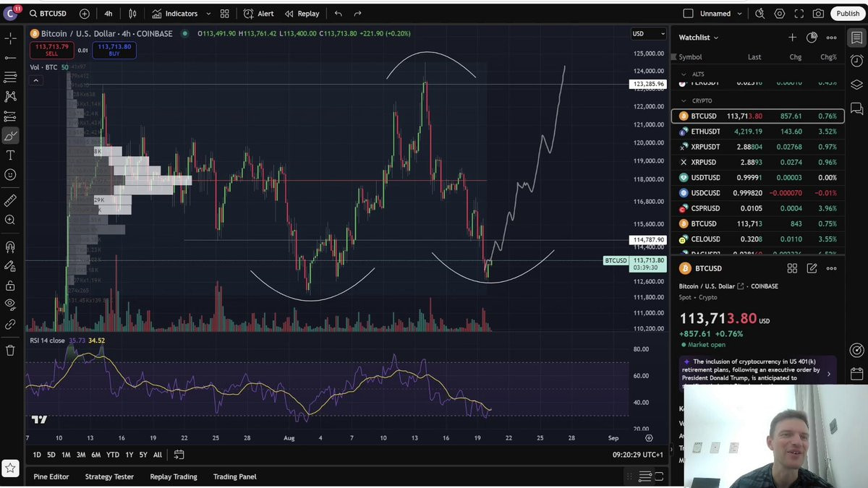Open the Unnamed layout dropdown arrow
The width and height of the screenshot is (868, 488).
(739, 14)
